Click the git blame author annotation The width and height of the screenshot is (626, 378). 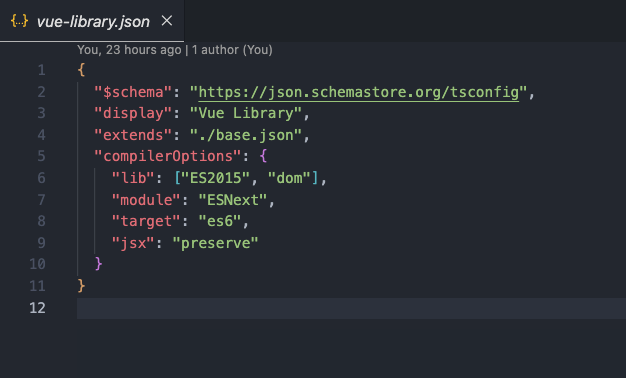click(175, 50)
